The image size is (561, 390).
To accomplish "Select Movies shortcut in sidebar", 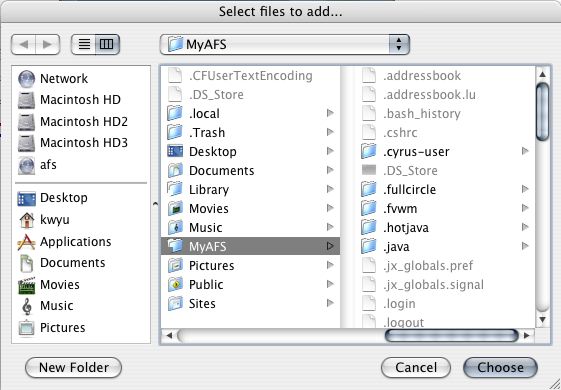I will 49,285.
